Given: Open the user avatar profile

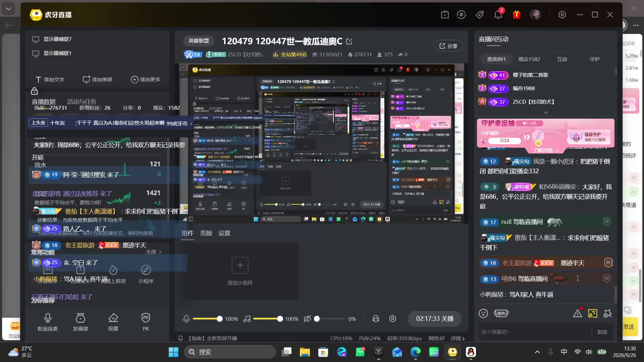Looking at the screenshot, I should tap(535, 14).
